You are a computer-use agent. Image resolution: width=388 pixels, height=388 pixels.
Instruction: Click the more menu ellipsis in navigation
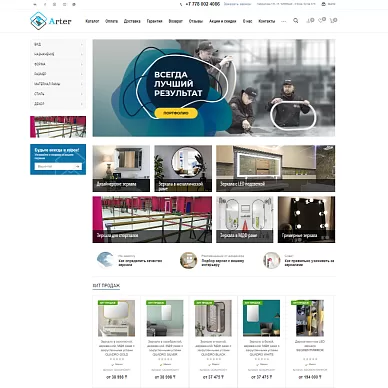283,21
